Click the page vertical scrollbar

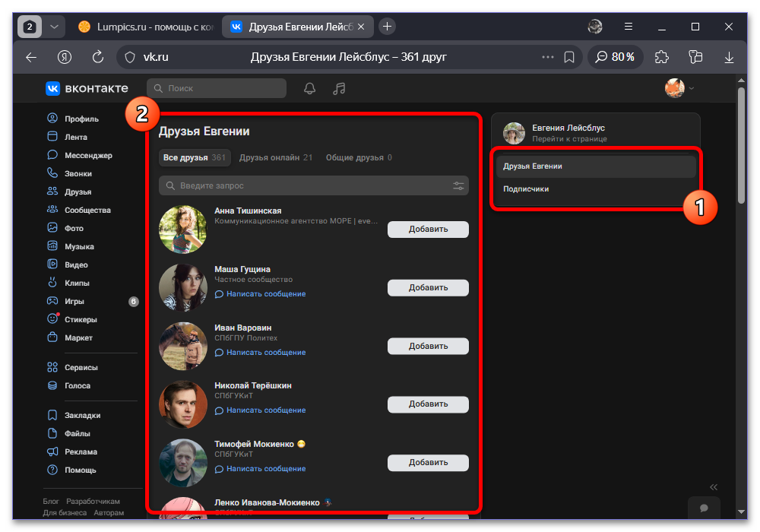point(741,145)
